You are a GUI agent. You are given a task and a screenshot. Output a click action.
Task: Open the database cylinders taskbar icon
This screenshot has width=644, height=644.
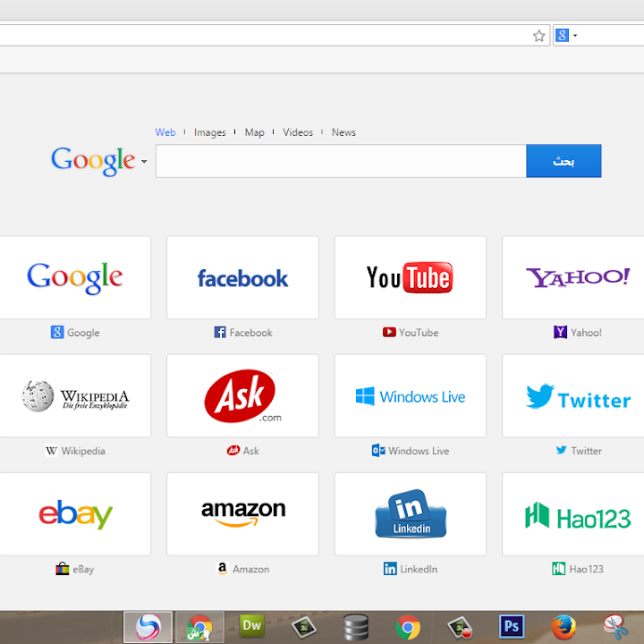tap(356, 627)
